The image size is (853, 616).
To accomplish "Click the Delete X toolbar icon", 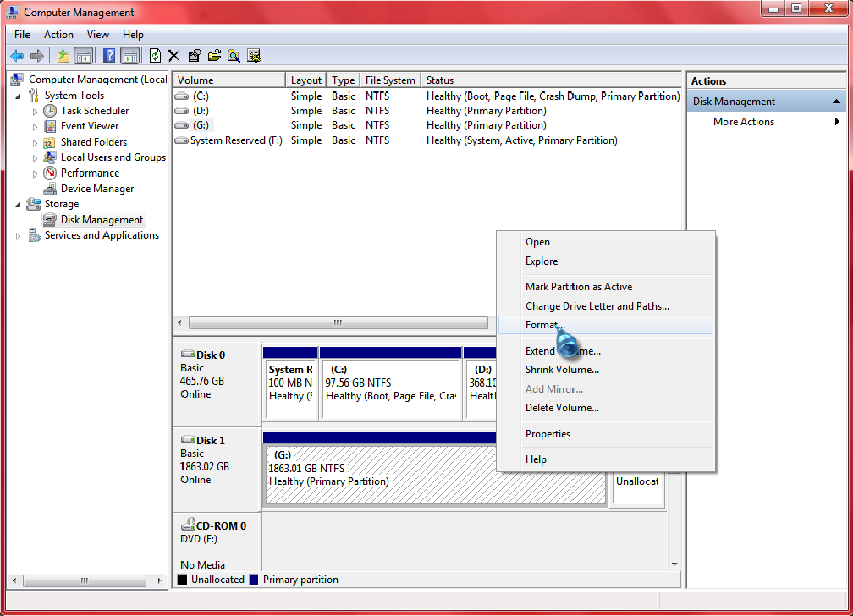I will [x=174, y=56].
